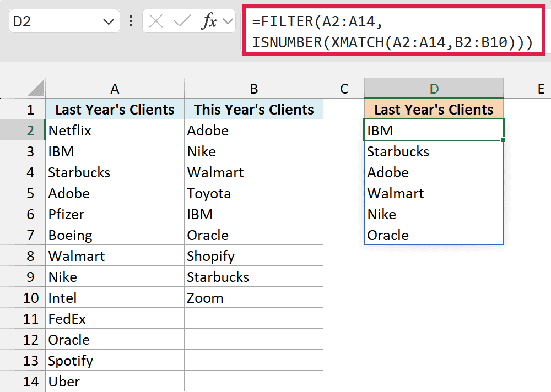Select cell D1 'Last Year's Clients' header
This screenshot has width=551, height=392.
(x=434, y=109)
